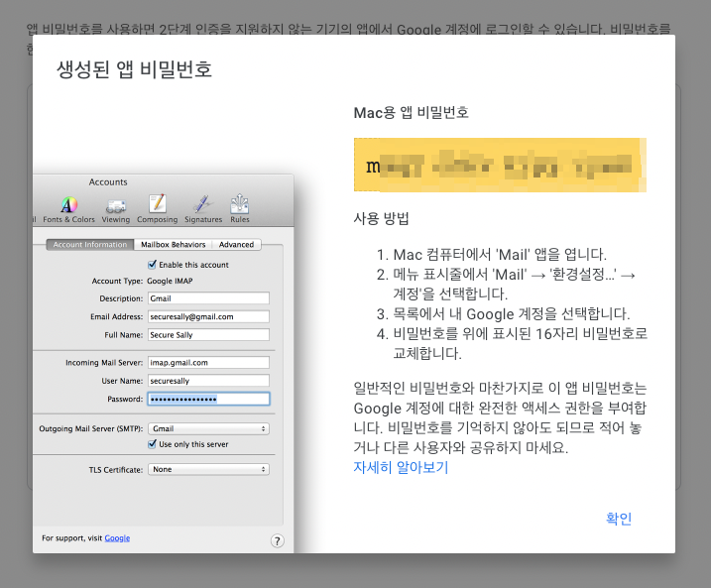The image size is (711, 588).
Task: Click the Password field
Action: coord(208,399)
